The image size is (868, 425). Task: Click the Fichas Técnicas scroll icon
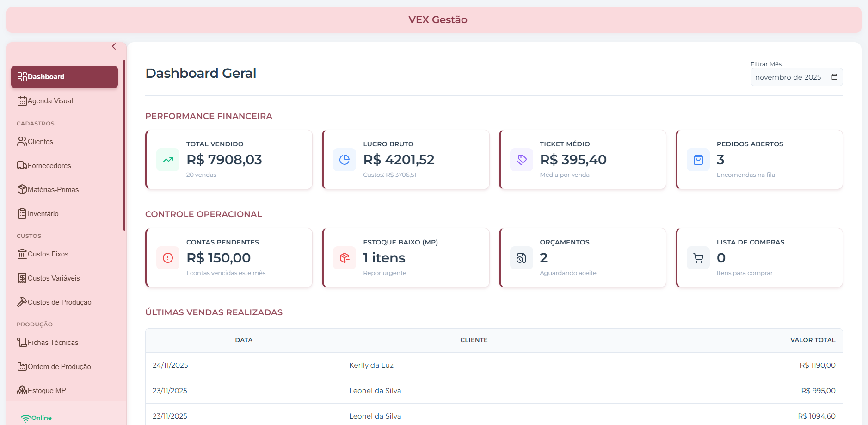coord(22,342)
